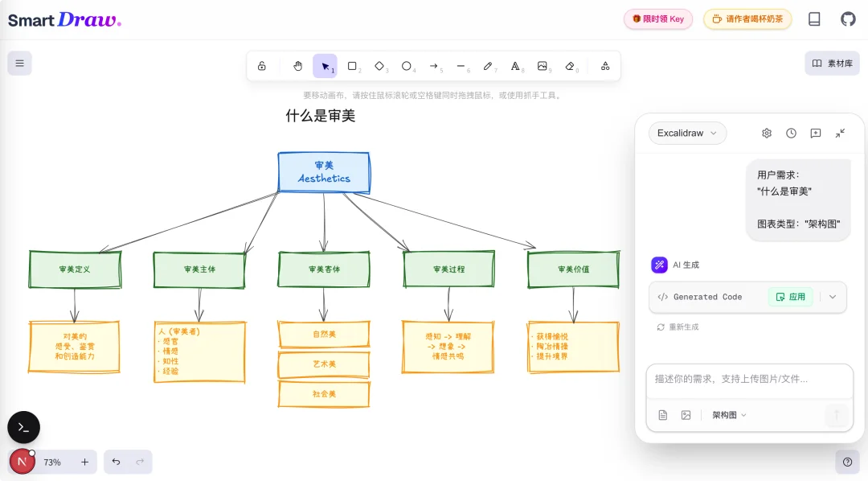This screenshot has width=868, height=481.
Task: Open the Excalidraw engine dropdown
Action: coord(686,133)
